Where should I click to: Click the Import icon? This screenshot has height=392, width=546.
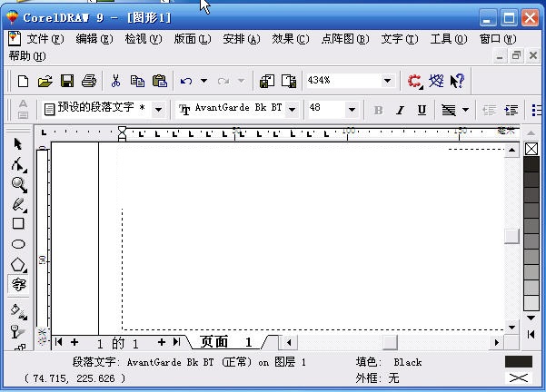267,81
